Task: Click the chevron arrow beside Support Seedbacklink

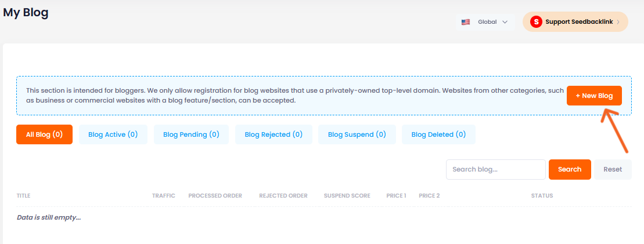Action: [x=618, y=22]
